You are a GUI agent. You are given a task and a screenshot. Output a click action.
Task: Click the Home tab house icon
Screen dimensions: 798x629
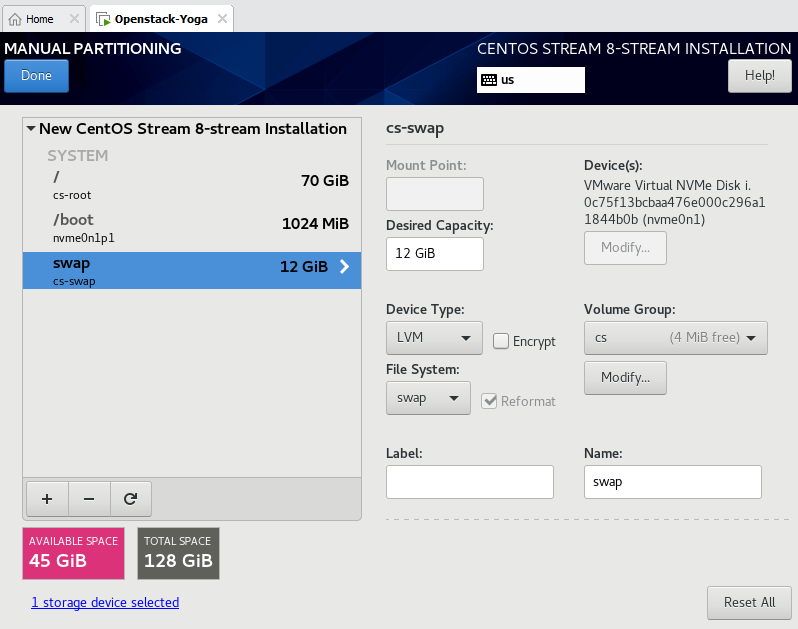tap(15, 19)
